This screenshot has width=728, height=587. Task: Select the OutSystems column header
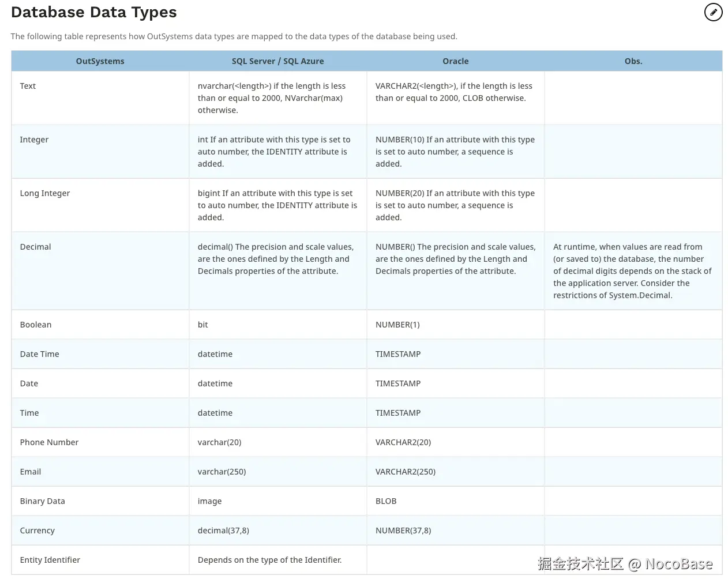(100, 61)
